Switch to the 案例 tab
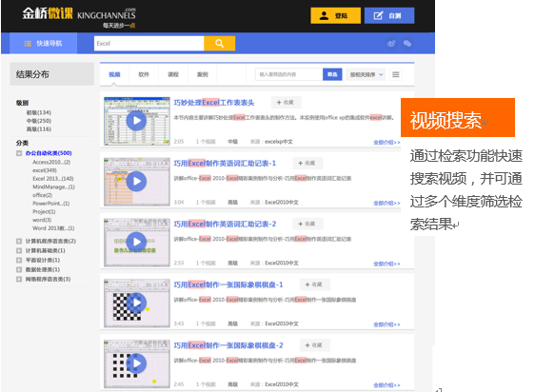This screenshot has width=535, height=392. point(203,74)
